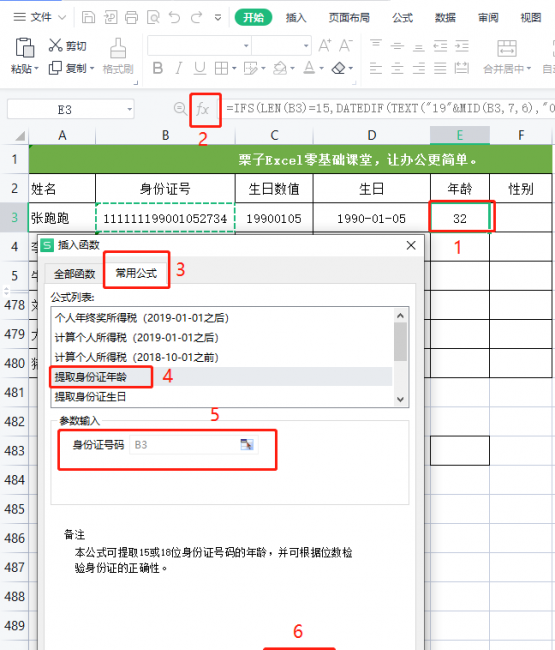
Task: Close the 插入函数 dialog
Action: (411, 245)
